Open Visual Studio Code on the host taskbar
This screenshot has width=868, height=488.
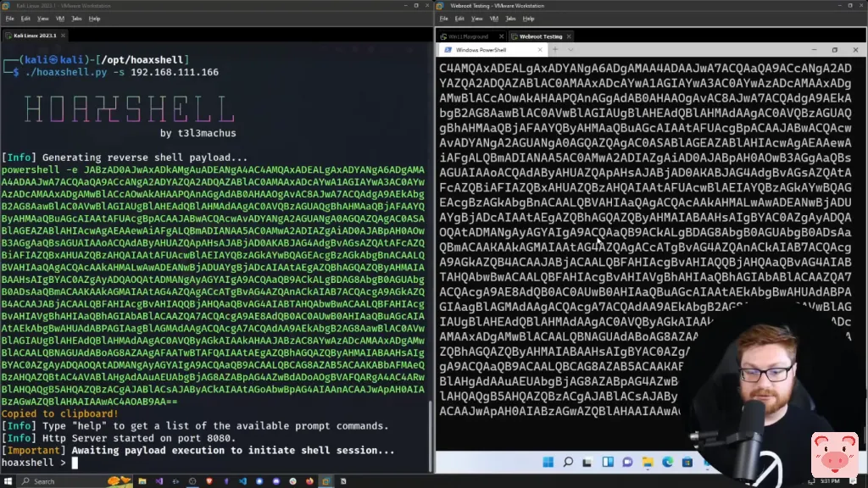click(242, 481)
